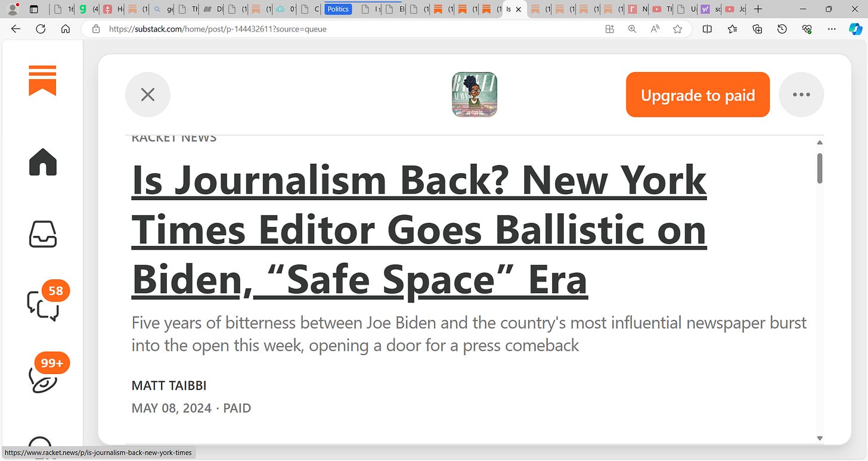Click Upgrade to paid button

point(697,95)
